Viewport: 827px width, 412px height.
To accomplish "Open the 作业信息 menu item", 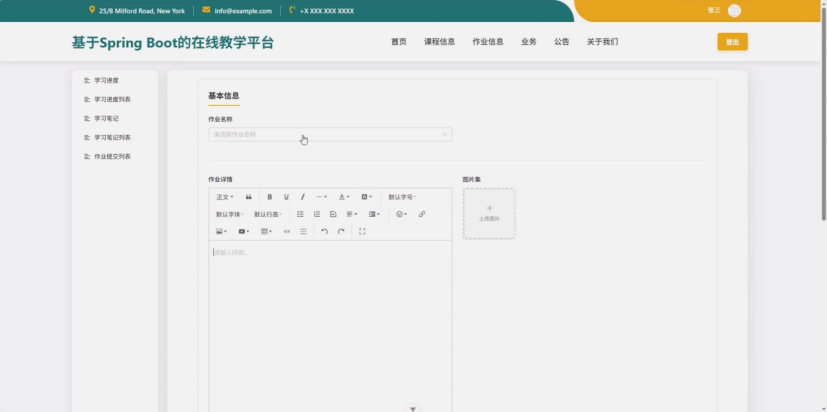I will 488,42.
